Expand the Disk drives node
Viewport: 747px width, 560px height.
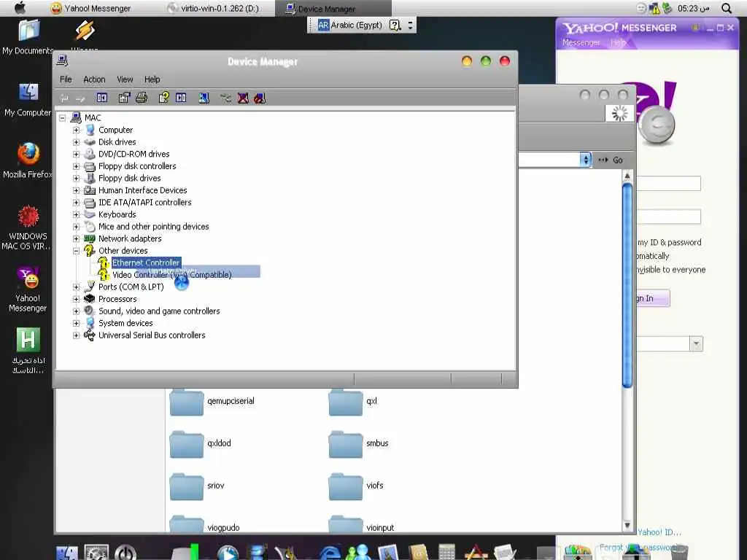(76, 142)
